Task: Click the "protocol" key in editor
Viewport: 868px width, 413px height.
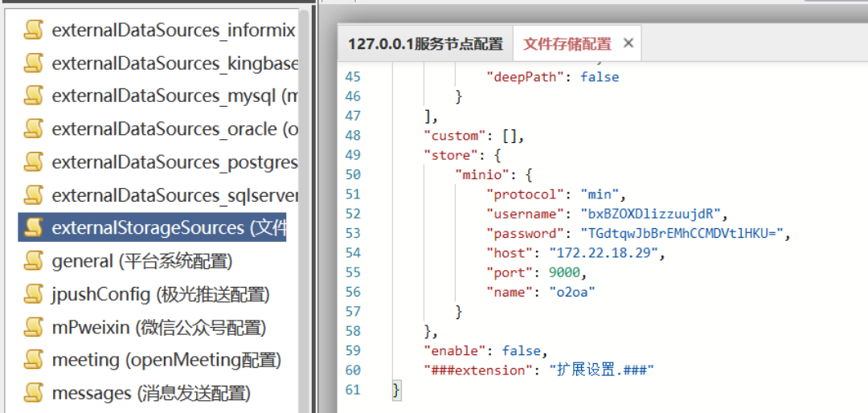Action: [x=526, y=194]
